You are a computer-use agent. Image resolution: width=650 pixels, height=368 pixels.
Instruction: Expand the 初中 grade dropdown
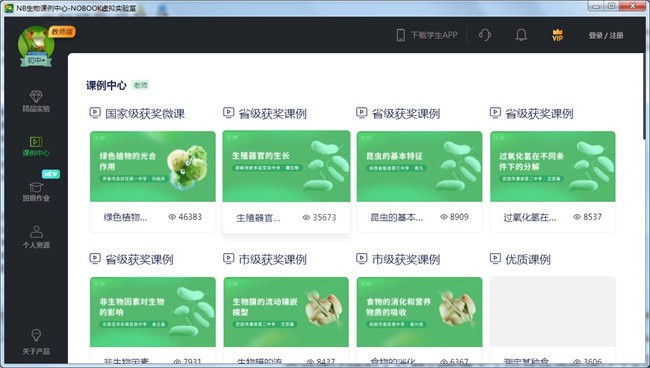tap(36, 61)
